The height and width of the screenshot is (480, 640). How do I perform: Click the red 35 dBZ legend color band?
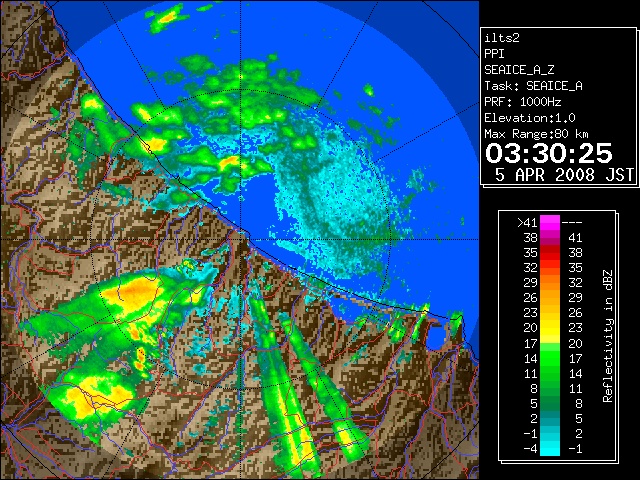tap(550, 253)
